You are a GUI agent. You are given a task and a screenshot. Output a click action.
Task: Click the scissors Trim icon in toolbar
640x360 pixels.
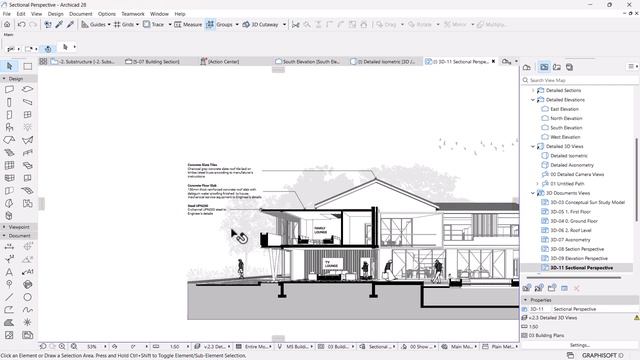pyautogui.click(x=296, y=24)
